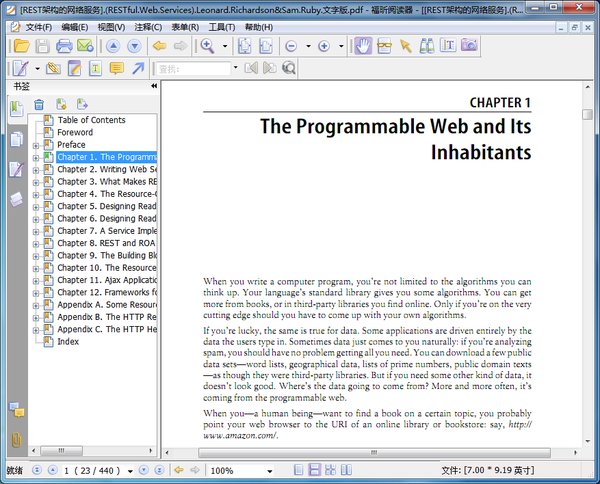Click the bookmarks panel horizontal scrollbar
600x484 pixels.
tap(61, 451)
